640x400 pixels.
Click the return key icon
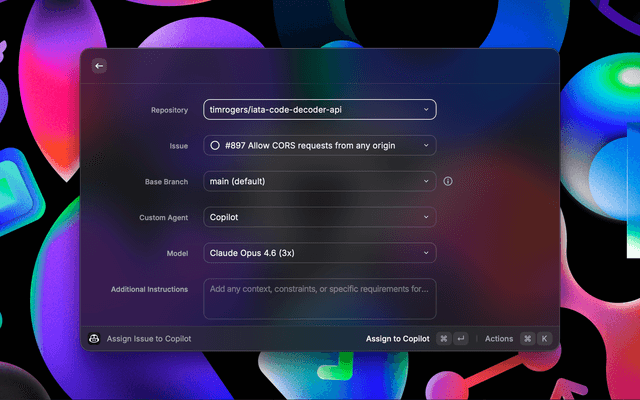coord(461,339)
